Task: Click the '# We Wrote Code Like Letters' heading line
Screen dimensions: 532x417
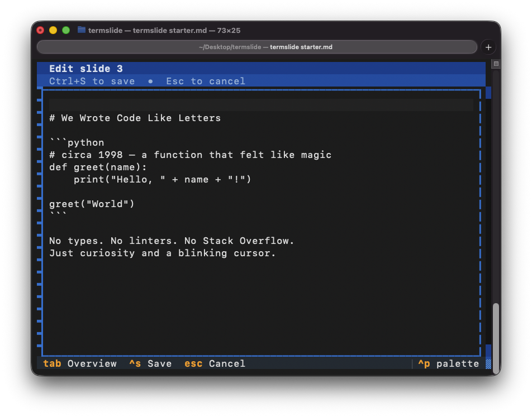Action: tap(135, 118)
